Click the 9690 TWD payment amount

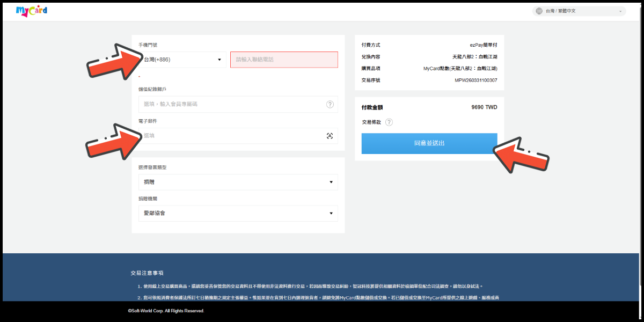[x=484, y=107]
